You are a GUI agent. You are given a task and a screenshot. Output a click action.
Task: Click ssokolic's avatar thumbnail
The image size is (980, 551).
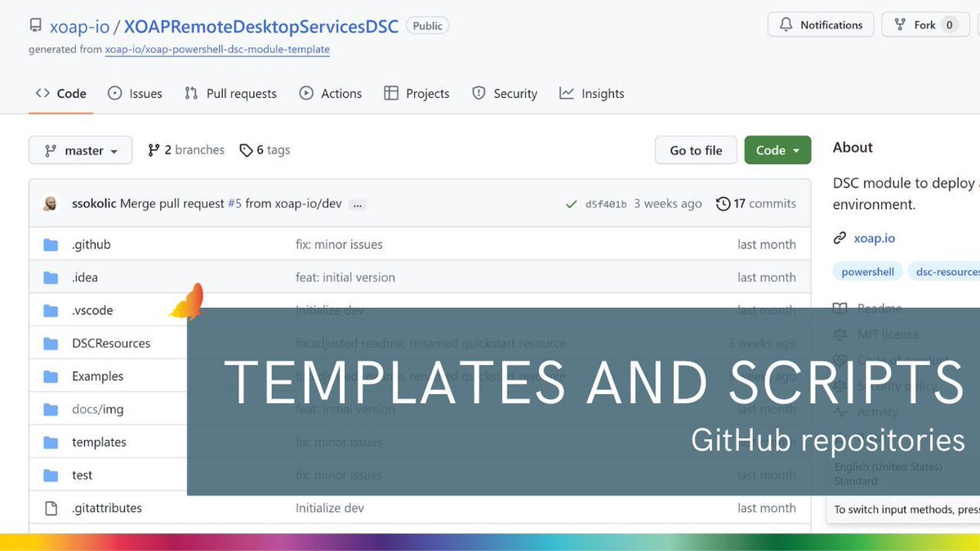coord(51,203)
